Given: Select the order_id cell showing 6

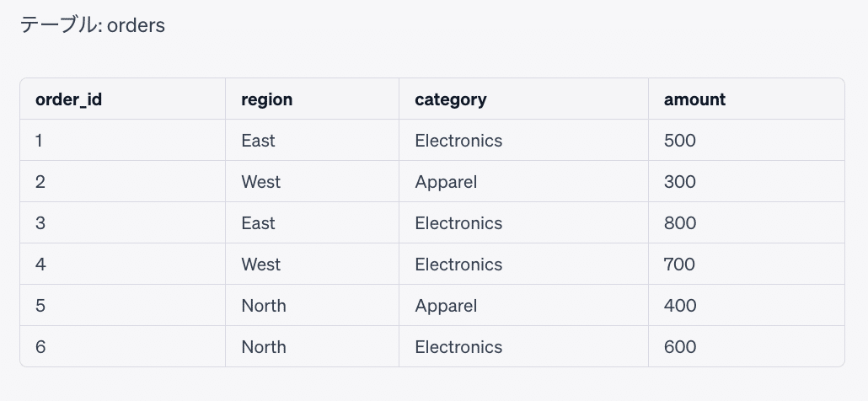Looking at the screenshot, I should coord(40,347).
